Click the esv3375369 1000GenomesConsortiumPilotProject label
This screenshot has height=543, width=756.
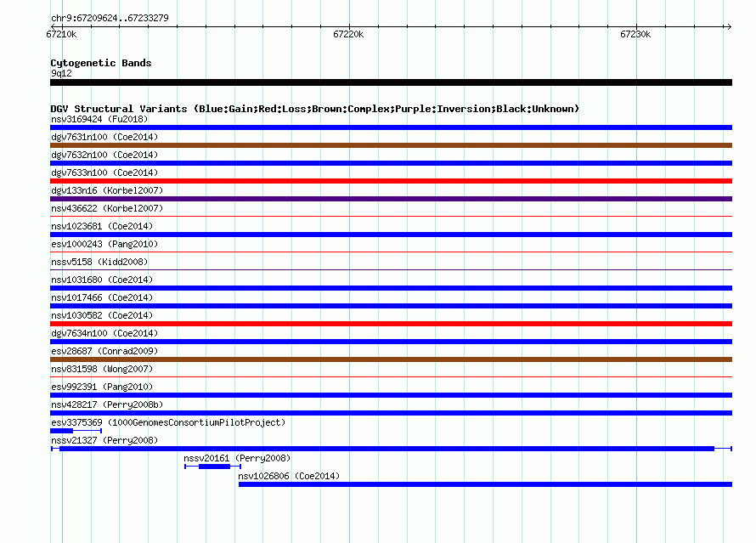(x=168, y=422)
